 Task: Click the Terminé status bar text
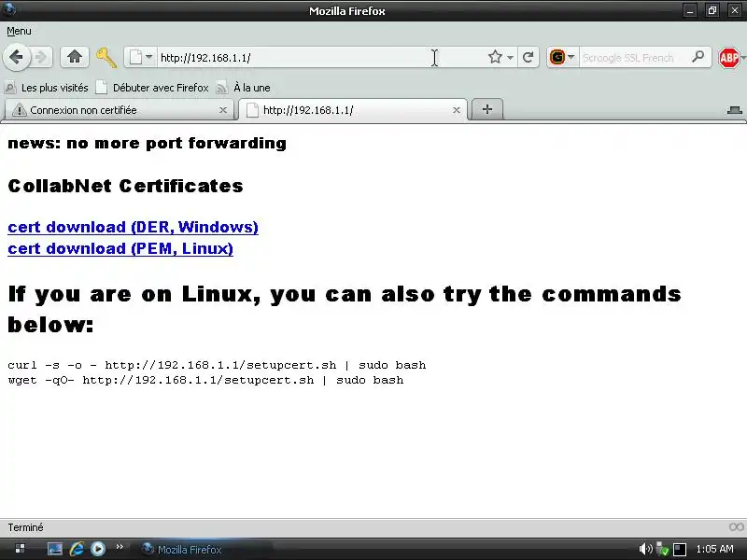click(25, 527)
